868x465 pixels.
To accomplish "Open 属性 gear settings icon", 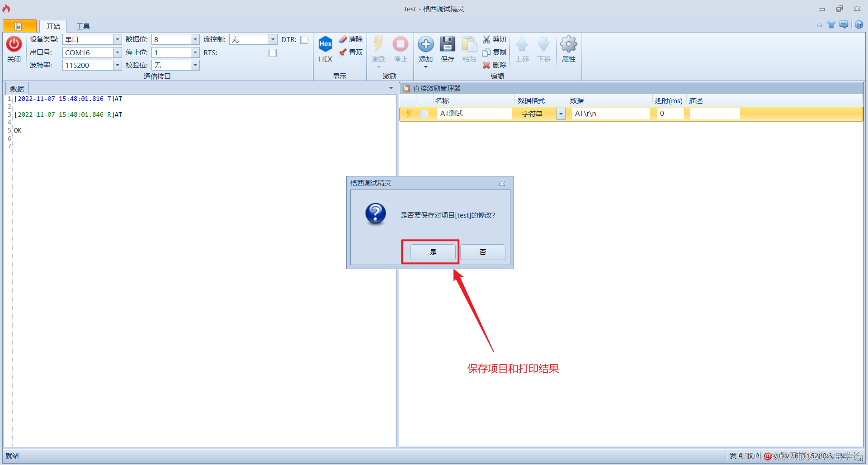I will [x=568, y=44].
